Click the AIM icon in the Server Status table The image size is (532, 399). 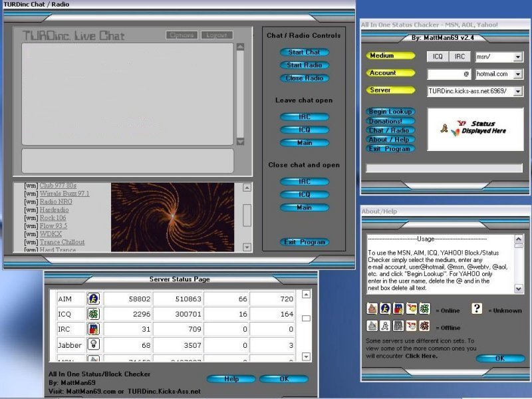[x=94, y=299]
